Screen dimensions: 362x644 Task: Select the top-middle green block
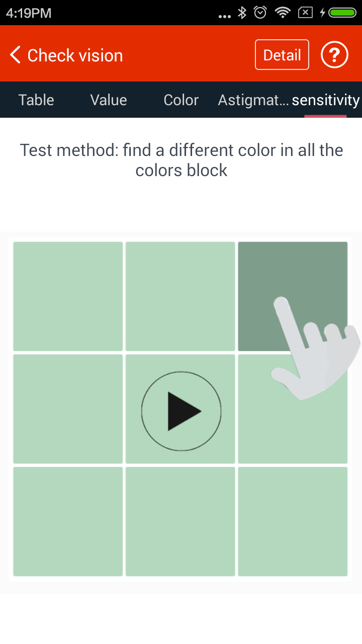point(180,296)
